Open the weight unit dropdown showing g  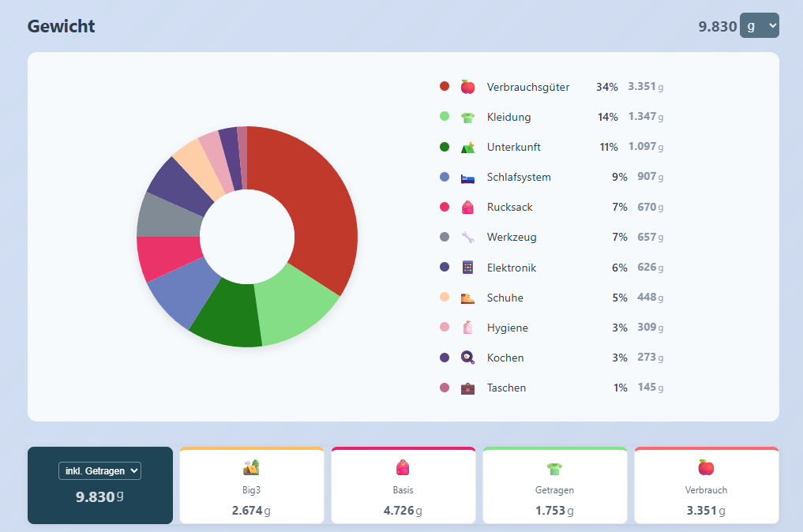tap(760, 25)
